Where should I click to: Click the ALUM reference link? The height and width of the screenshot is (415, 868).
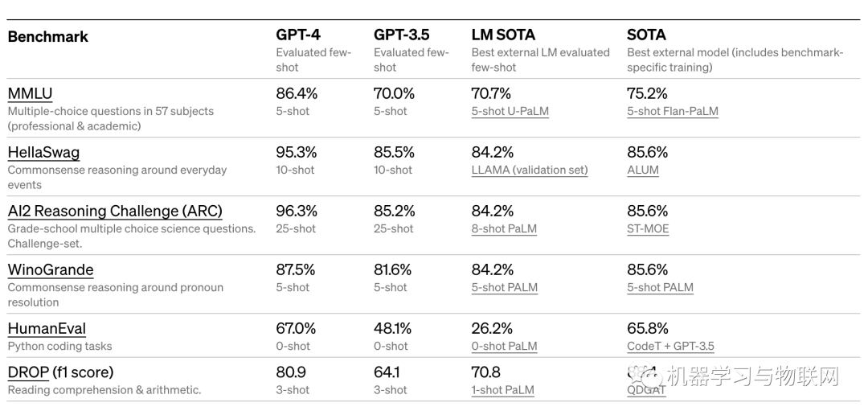[x=642, y=171]
